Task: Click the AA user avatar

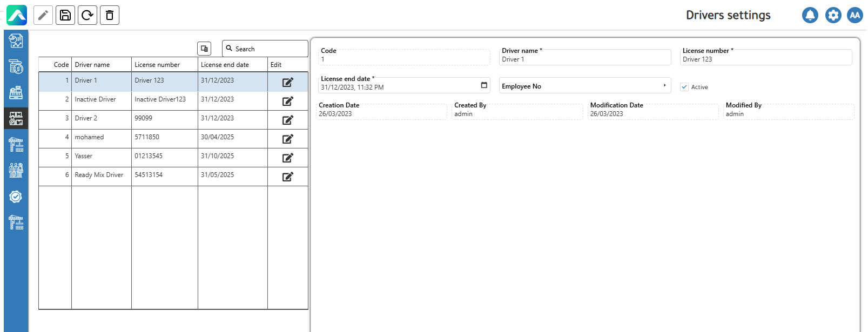Action: [854, 15]
